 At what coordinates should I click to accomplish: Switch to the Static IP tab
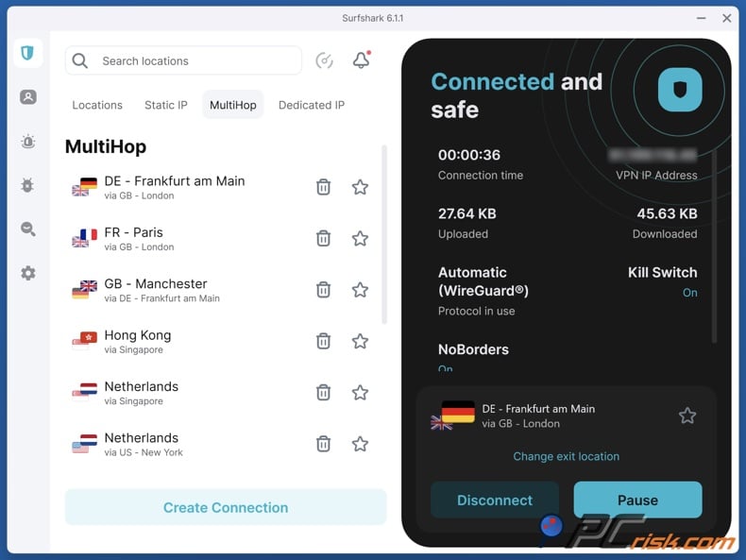point(166,105)
